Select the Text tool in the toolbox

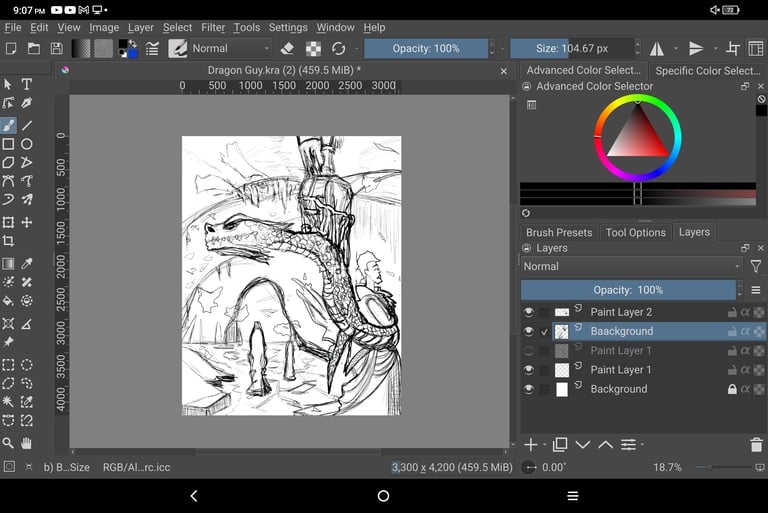point(27,85)
